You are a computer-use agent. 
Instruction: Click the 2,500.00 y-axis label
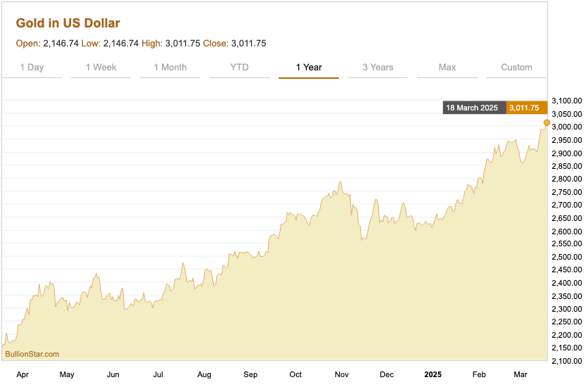point(567,257)
